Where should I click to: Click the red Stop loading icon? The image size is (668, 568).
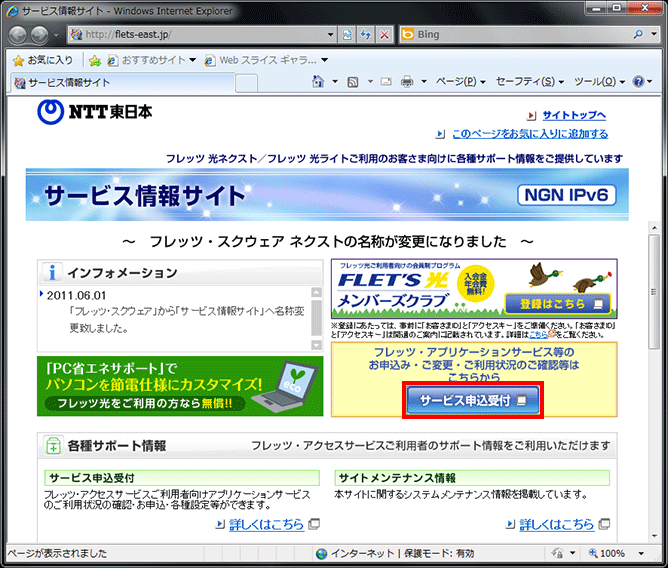click(x=384, y=35)
